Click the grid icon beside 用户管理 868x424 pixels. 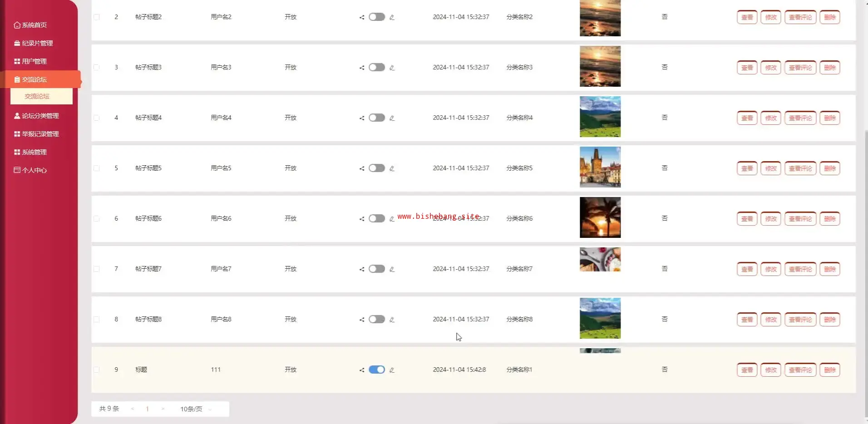click(x=17, y=61)
